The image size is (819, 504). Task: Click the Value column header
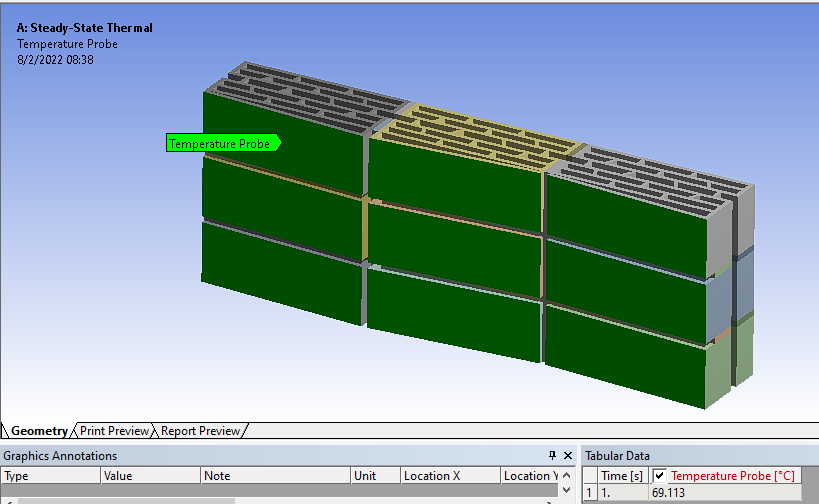[150, 476]
